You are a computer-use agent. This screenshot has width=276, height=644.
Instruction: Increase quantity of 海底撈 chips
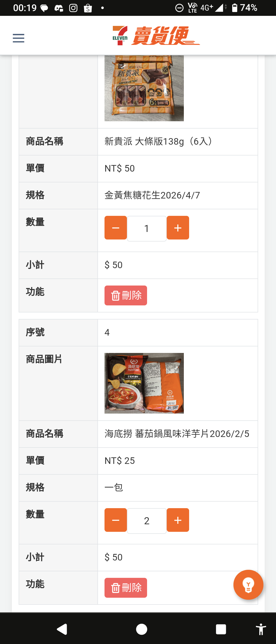(x=178, y=520)
